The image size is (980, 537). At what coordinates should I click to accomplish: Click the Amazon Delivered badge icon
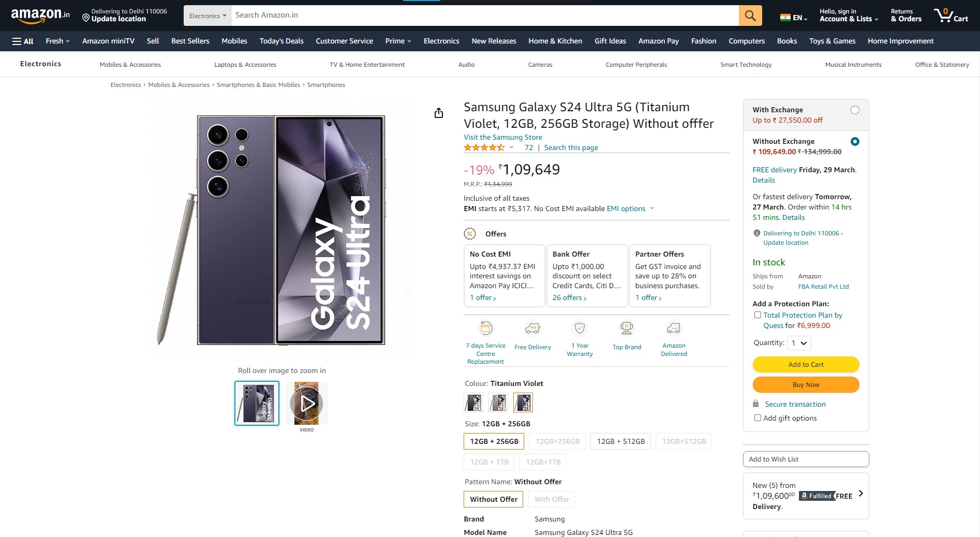673,327
